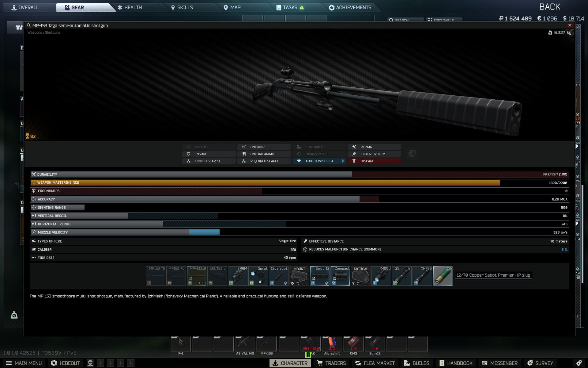
Task: Close the weapon inspect window
Action: point(570,25)
